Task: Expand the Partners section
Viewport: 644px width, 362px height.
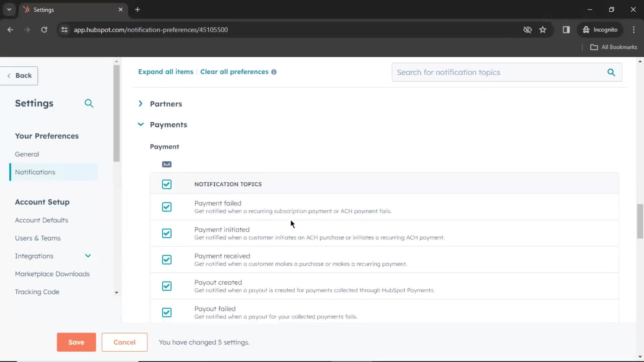Action: [141, 104]
